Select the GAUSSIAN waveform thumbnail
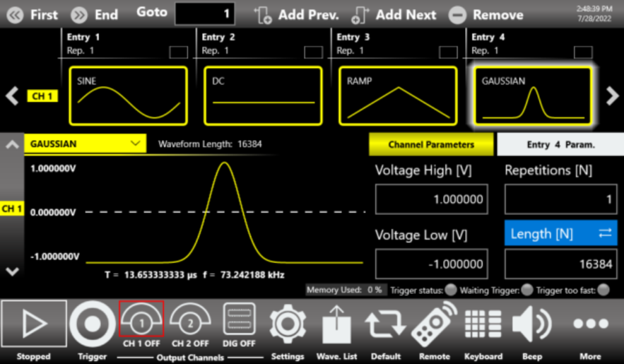The image size is (624, 364). [x=533, y=96]
